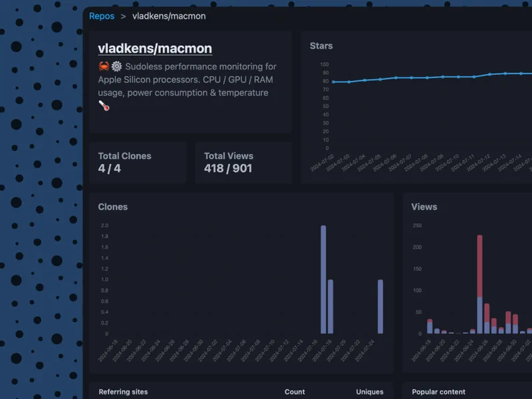
Task: Select the Total Views stat card
Action: pyautogui.click(x=243, y=163)
